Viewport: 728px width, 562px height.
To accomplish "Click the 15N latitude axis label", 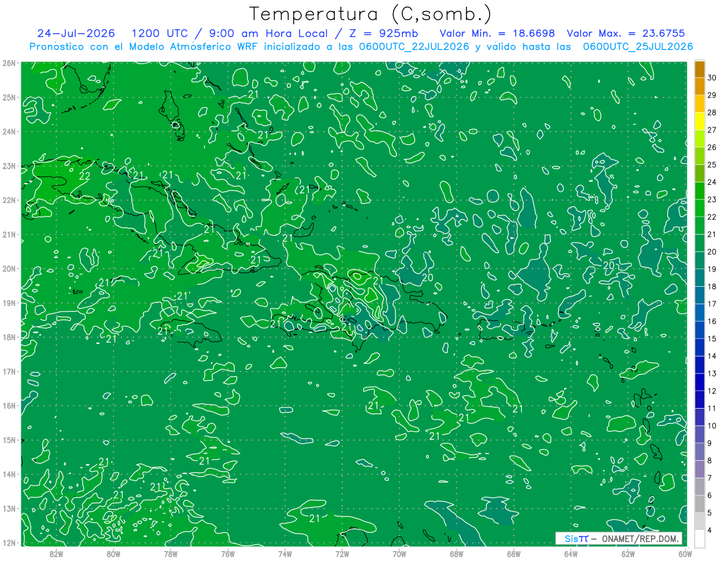I will [8, 440].
